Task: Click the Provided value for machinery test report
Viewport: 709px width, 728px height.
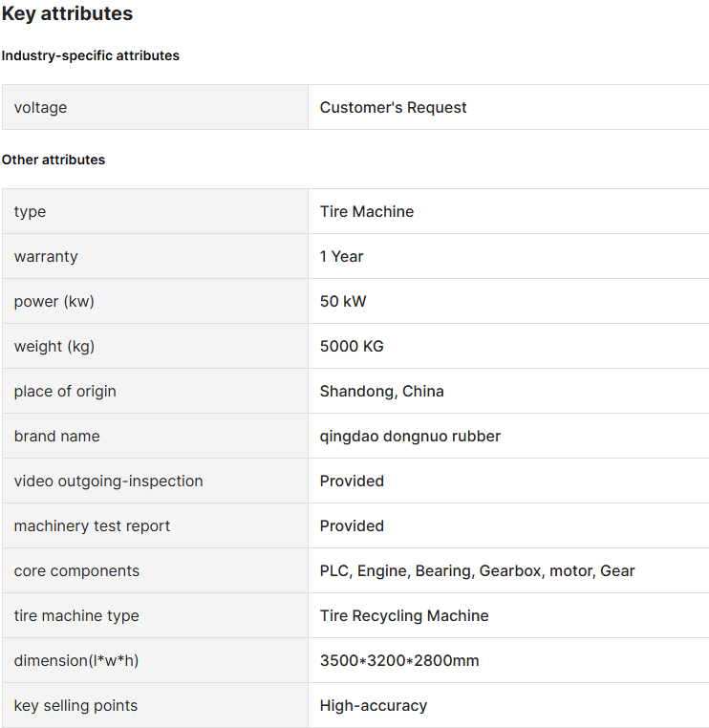Action: click(x=352, y=526)
